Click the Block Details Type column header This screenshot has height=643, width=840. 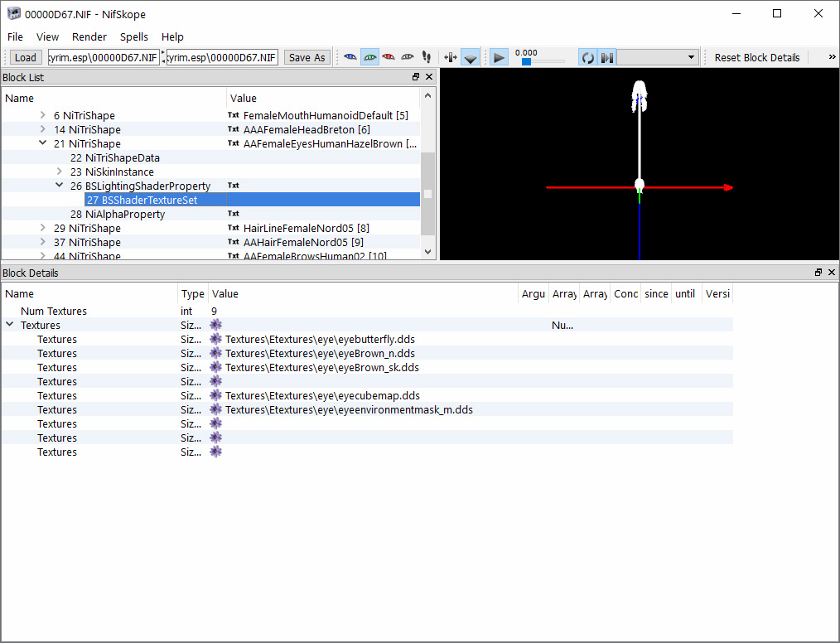[x=193, y=293]
